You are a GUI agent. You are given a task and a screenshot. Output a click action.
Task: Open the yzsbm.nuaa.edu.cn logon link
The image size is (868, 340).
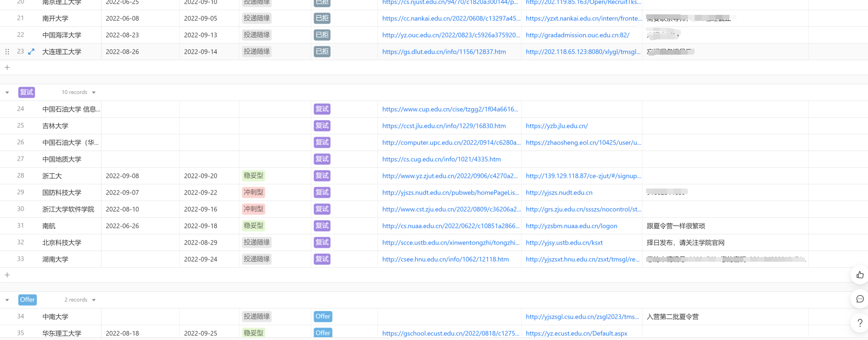coord(572,226)
